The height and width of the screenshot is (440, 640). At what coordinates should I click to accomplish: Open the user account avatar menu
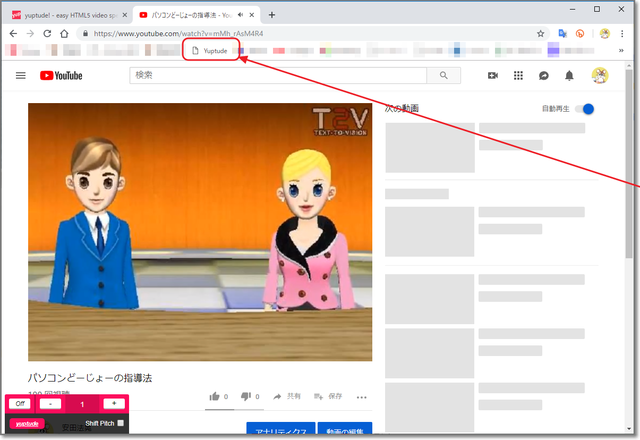(600, 75)
